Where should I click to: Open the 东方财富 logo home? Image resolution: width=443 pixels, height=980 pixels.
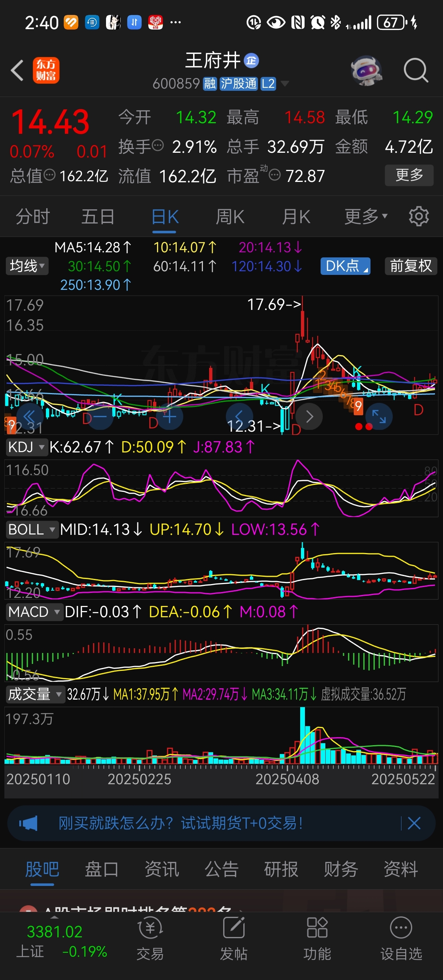[46, 70]
